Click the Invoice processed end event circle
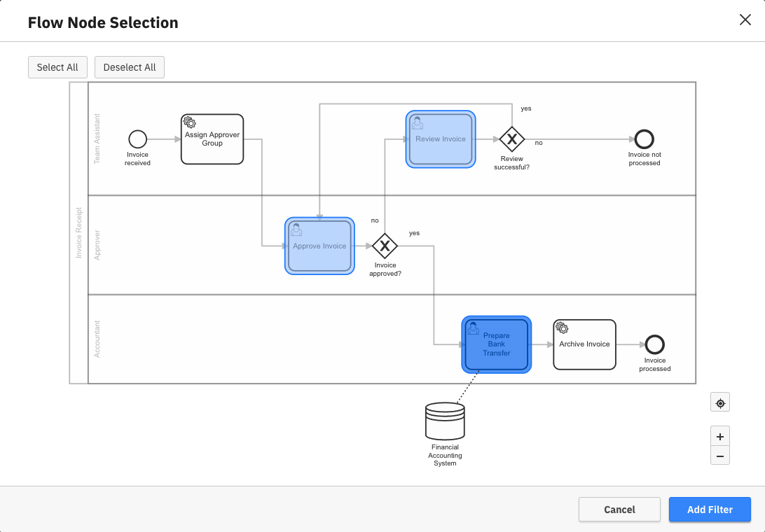This screenshot has width=765, height=532. point(654,344)
